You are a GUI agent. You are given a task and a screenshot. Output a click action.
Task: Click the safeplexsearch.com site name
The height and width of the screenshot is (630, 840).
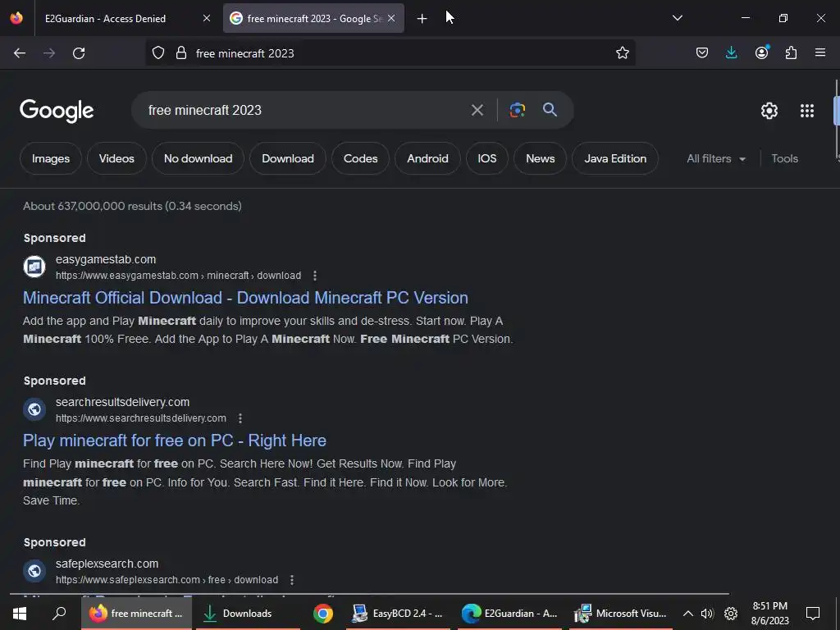click(x=107, y=564)
